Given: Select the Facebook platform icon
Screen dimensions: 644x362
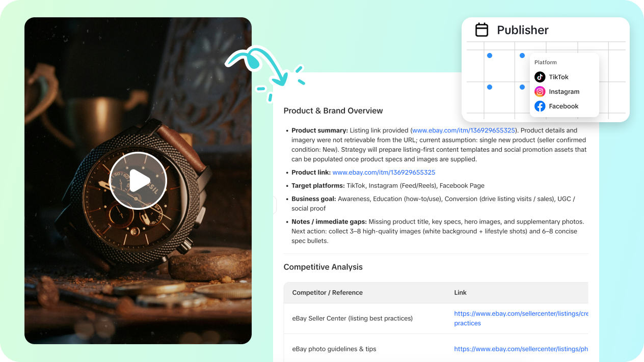Looking at the screenshot, I should pos(540,106).
